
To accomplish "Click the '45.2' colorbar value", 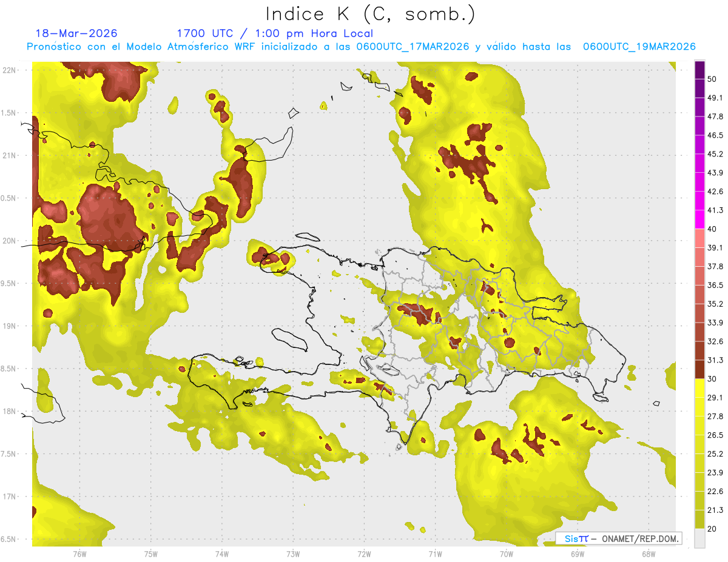I will (715, 154).
